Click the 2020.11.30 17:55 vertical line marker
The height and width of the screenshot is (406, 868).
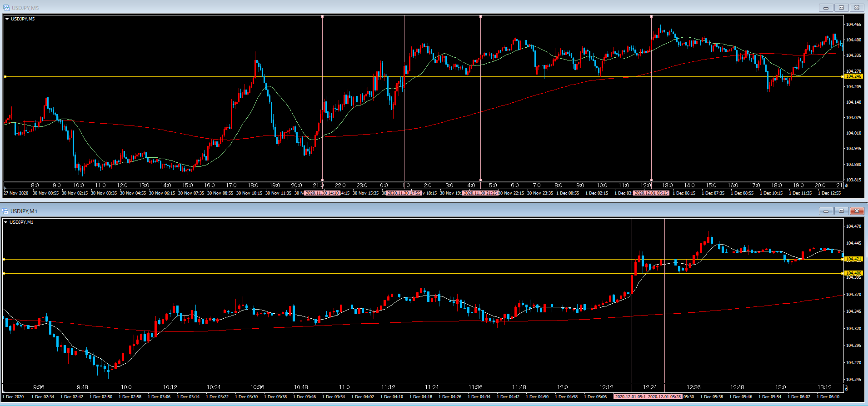[x=404, y=193]
